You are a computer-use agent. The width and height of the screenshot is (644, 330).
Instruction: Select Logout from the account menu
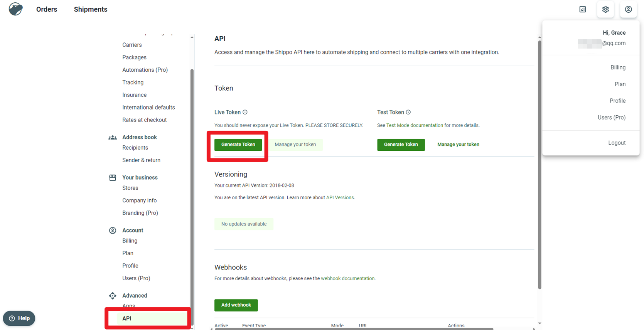point(617,143)
